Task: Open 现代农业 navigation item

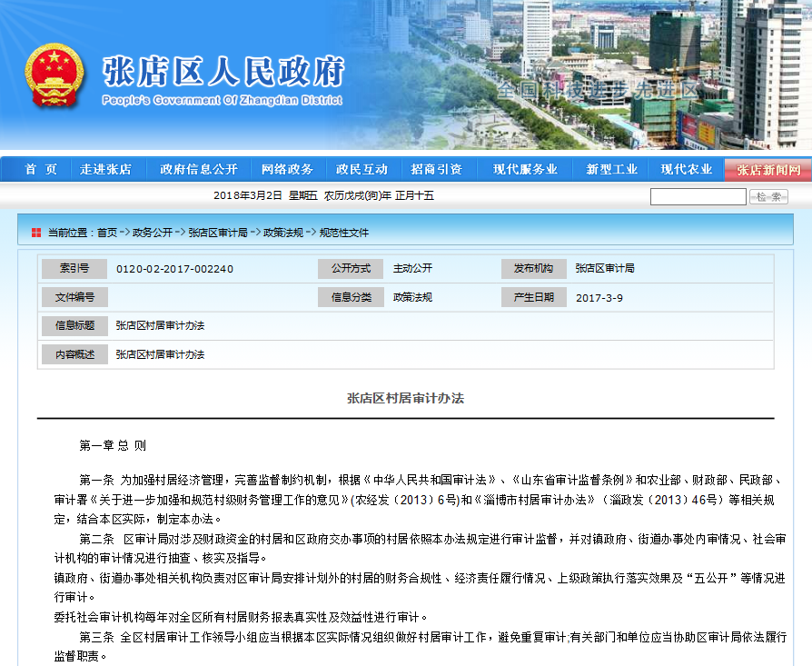Action: pos(686,170)
